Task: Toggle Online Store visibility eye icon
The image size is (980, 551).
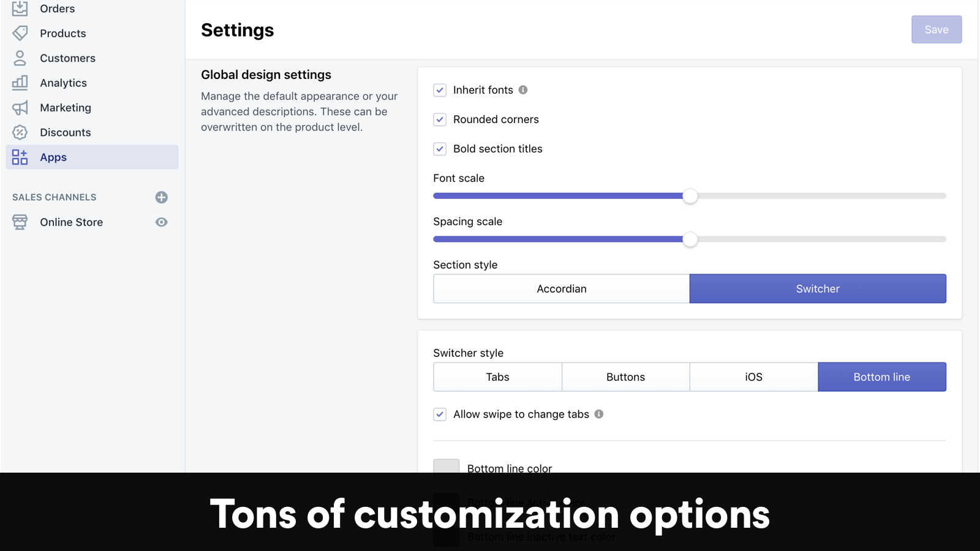Action: pos(161,222)
